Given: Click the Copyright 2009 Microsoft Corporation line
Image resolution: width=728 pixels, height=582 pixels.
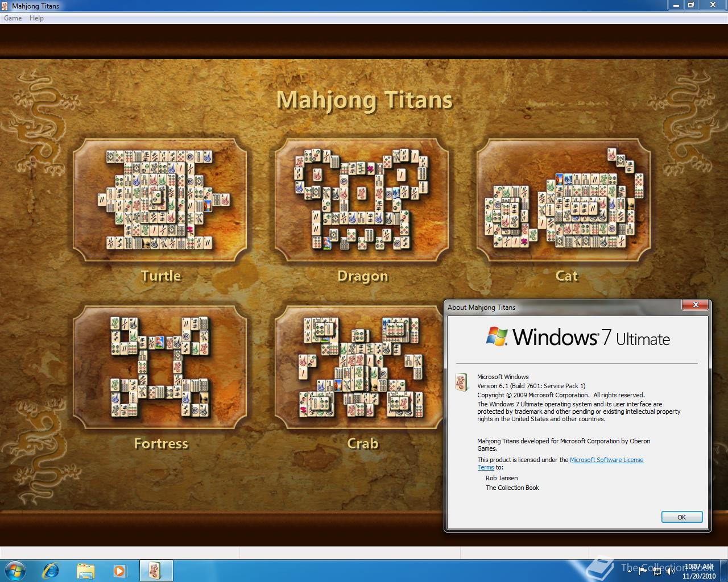Looking at the screenshot, I should [561, 395].
